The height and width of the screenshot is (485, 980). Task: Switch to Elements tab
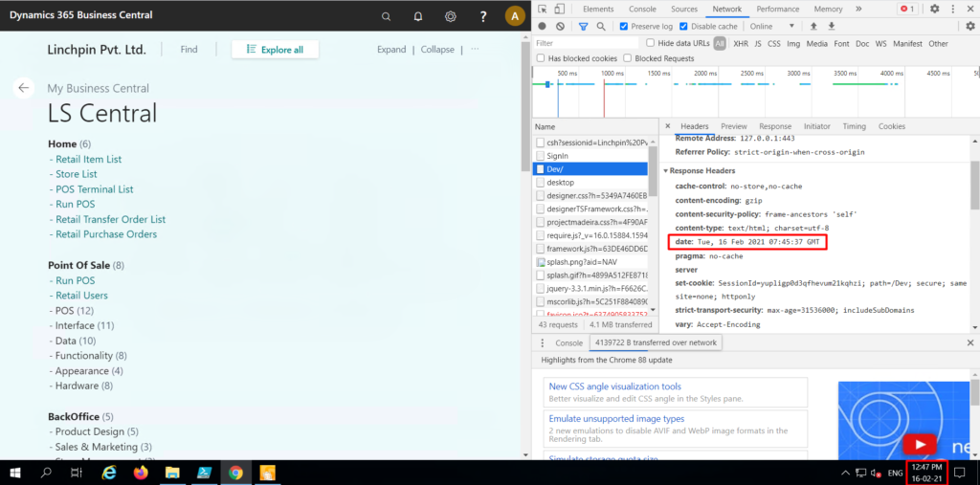pos(598,9)
